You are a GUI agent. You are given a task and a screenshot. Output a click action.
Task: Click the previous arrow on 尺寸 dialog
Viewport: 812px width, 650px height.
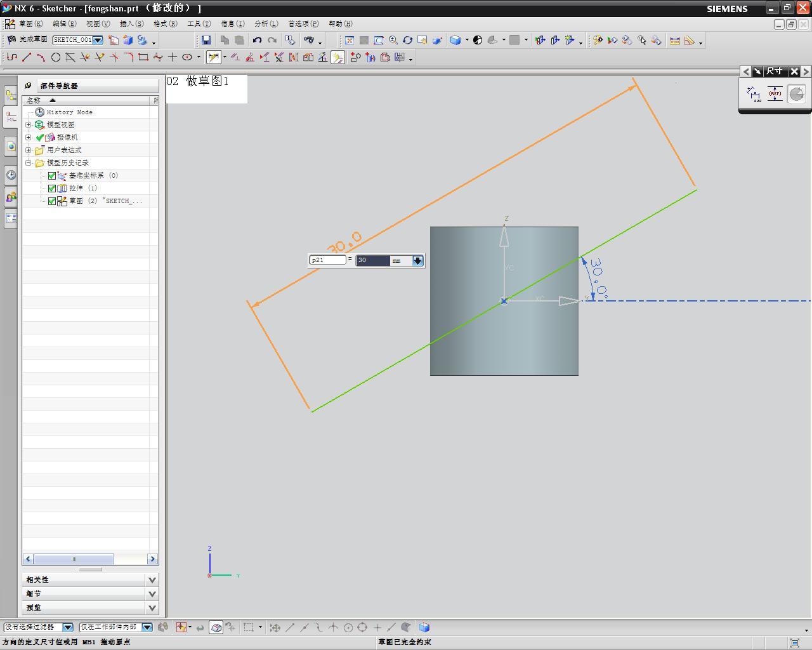(x=746, y=72)
